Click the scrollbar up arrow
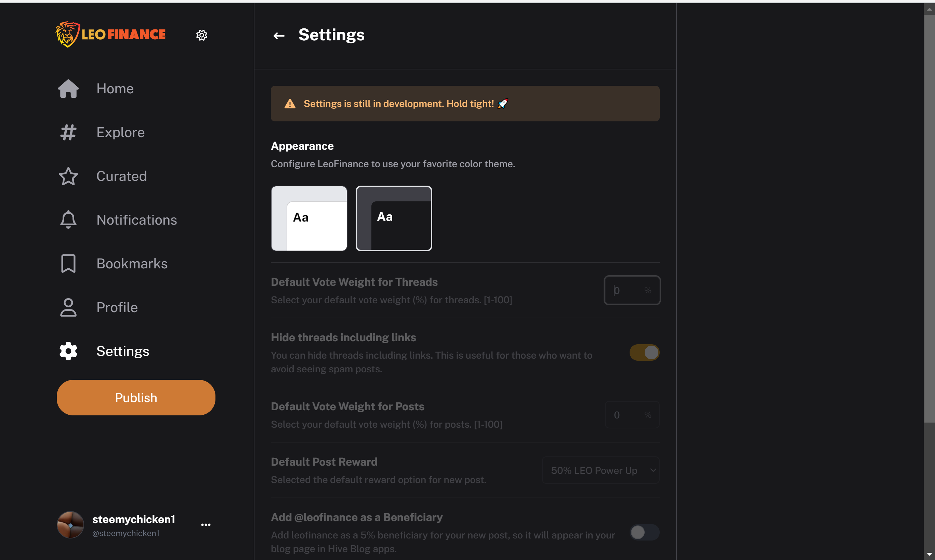 (x=929, y=10)
